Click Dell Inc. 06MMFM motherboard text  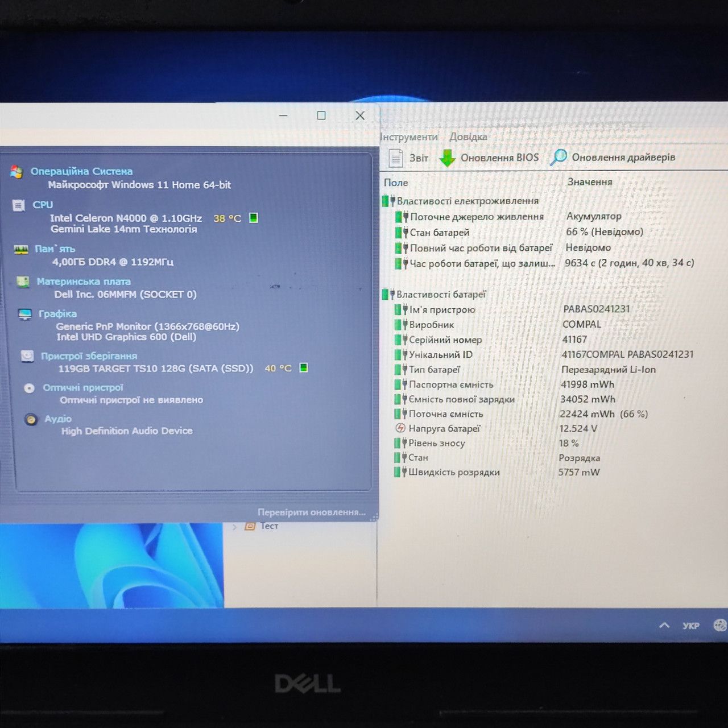(126, 294)
